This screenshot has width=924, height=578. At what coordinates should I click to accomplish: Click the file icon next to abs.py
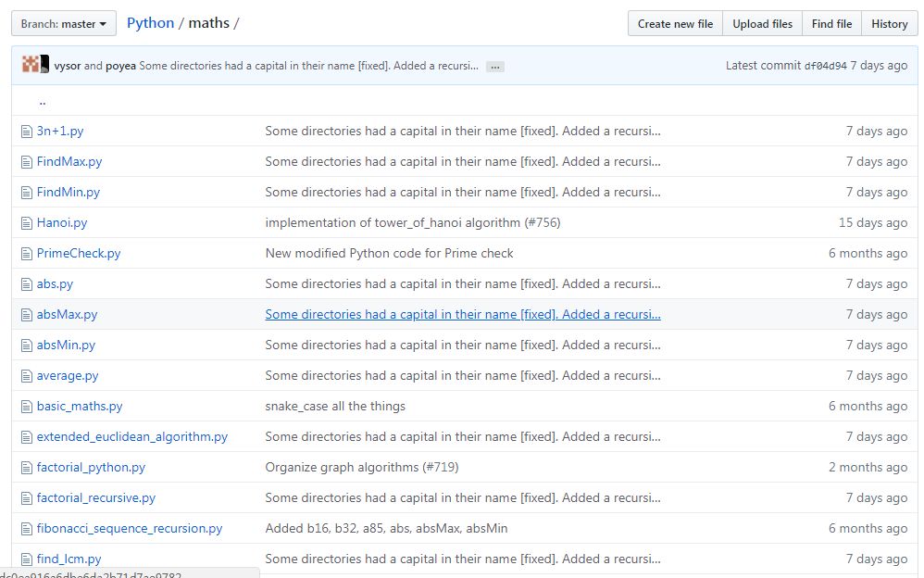click(x=27, y=284)
